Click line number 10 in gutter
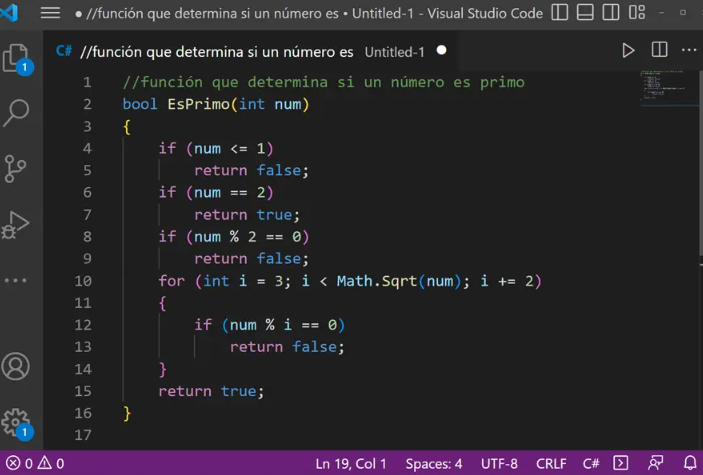The height and width of the screenshot is (475, 703). coord(83,281)
